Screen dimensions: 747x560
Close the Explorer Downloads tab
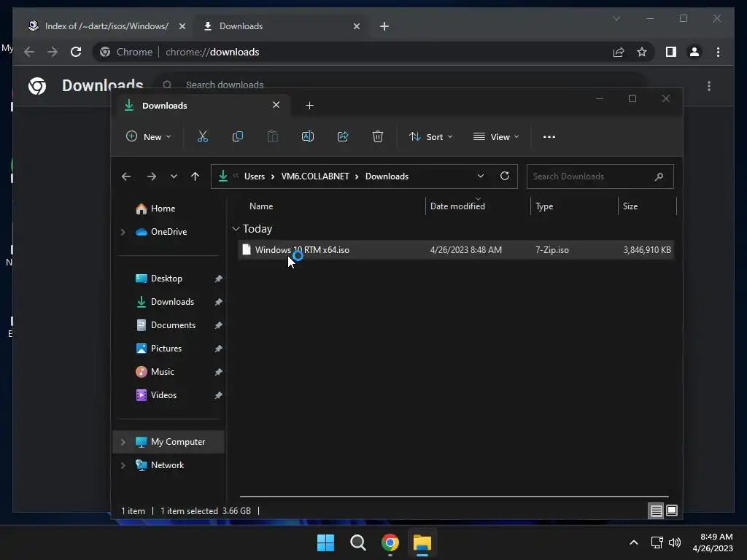coord(276,105)
